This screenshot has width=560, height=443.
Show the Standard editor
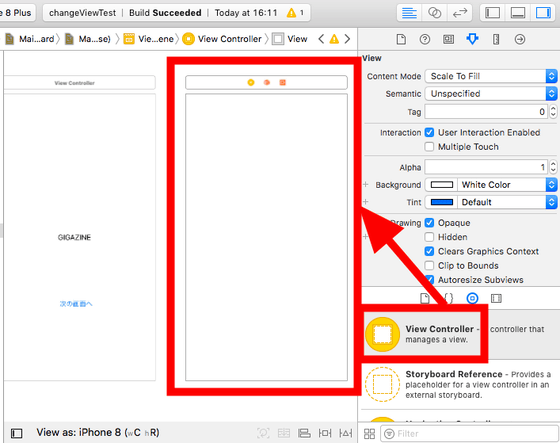click(409, 13)
